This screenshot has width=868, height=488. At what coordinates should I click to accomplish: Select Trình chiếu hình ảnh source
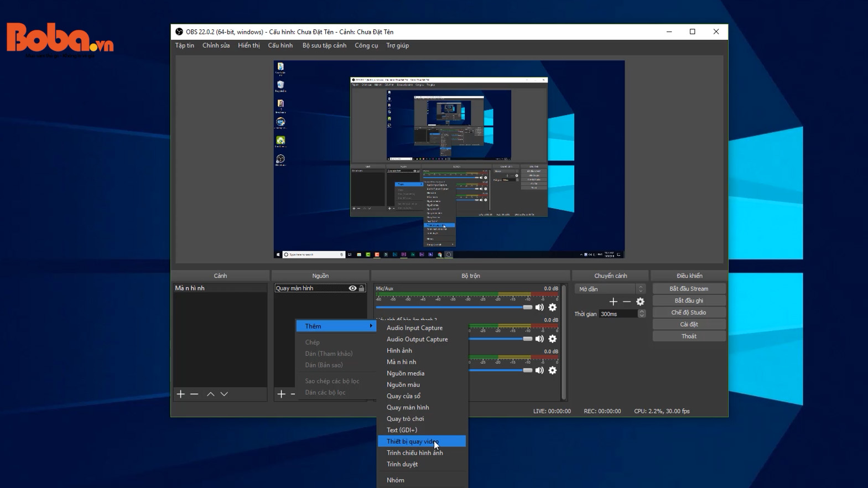pos(422,453)
